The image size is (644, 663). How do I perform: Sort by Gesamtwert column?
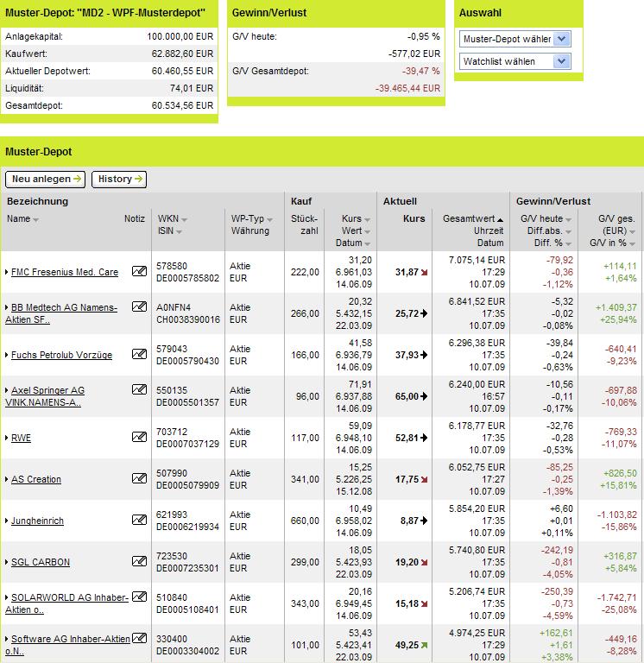(x=473, y=219)
